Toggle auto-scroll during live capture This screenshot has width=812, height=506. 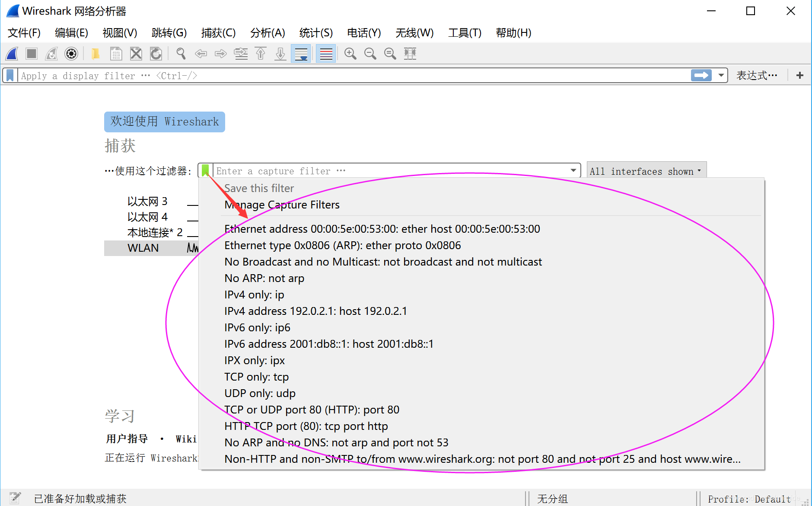pyautogui.click(x=301, y=54)
